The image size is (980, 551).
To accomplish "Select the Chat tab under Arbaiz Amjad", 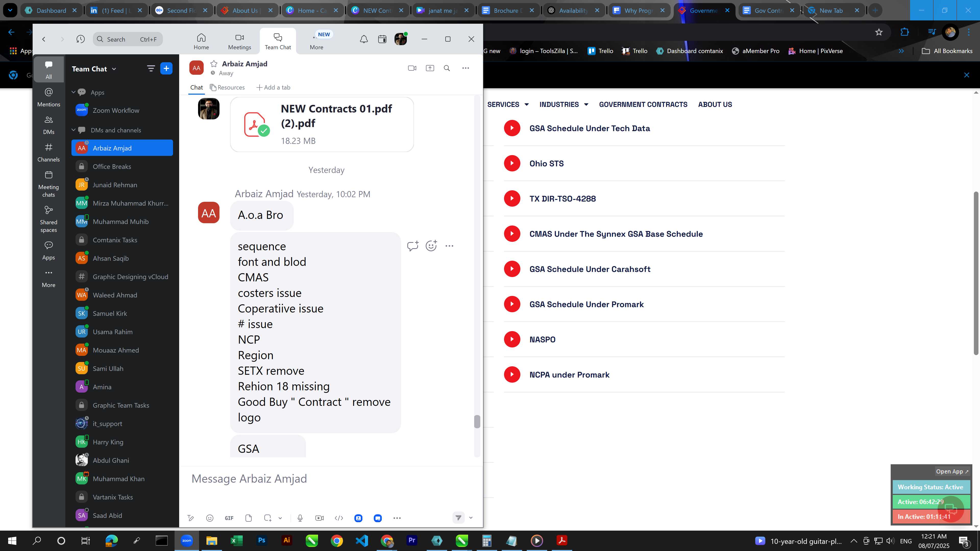I will [196, 87].
